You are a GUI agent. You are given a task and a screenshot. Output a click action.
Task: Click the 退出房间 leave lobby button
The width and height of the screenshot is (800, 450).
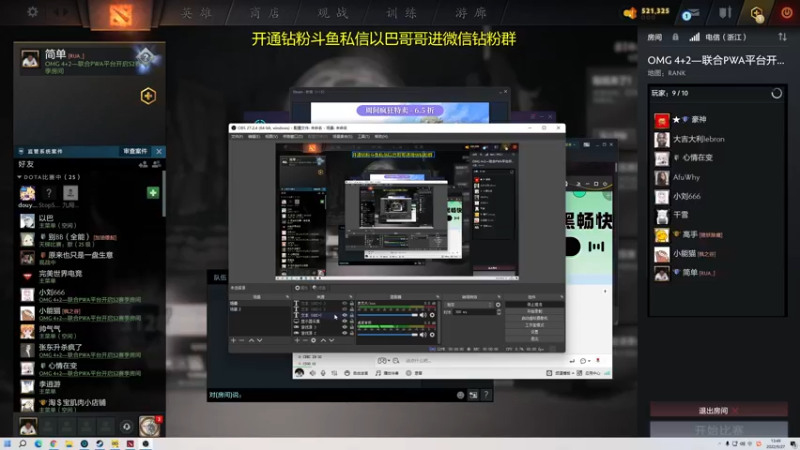point(718,410)
